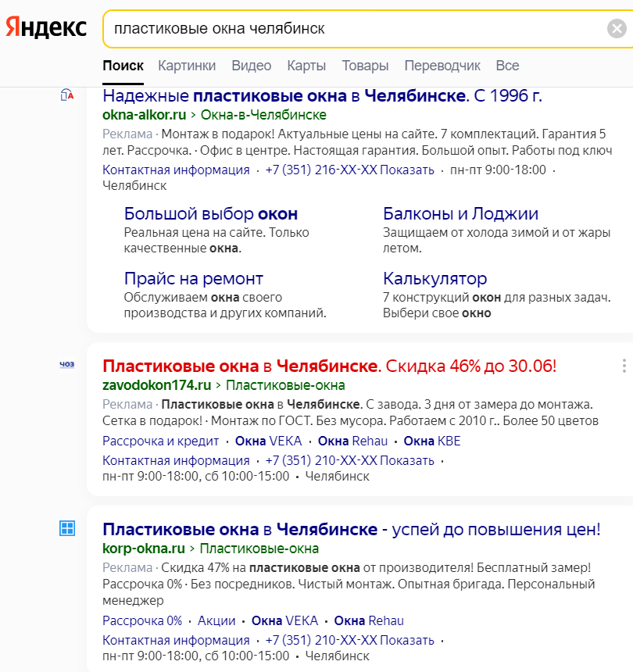The width and height of the screenshot is (633, 672).
Task: Open the 'Надежные пластиковые окна в Челябинске' result title
Action: (322, 95)
